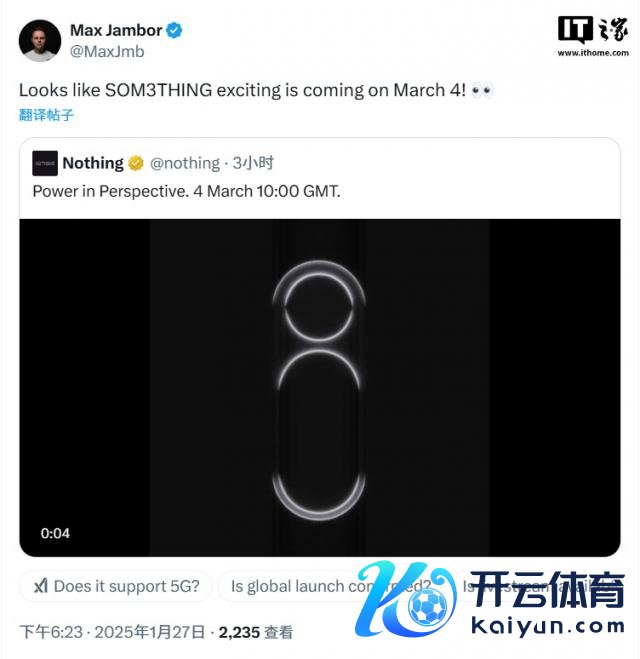Click the Kaiyun football logo

[x=406, y=598]
